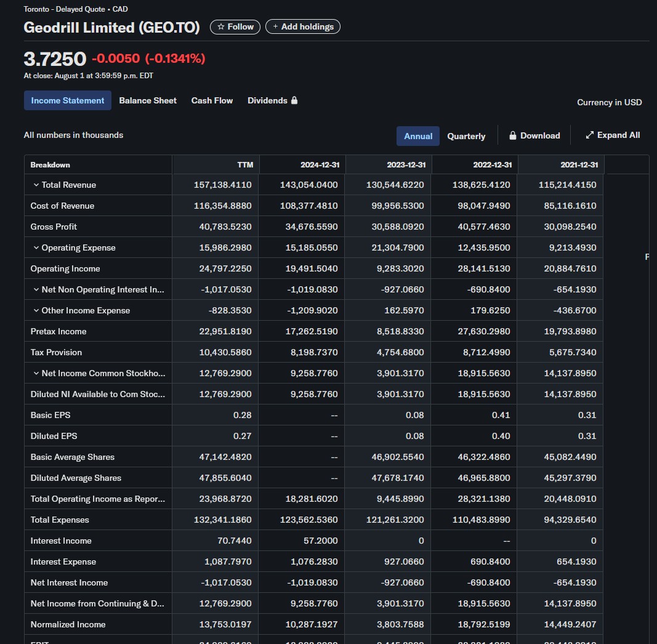The image size is (657, 644).
Task: Click the Interest Expense row label
Action: click(x=63, y=562)
